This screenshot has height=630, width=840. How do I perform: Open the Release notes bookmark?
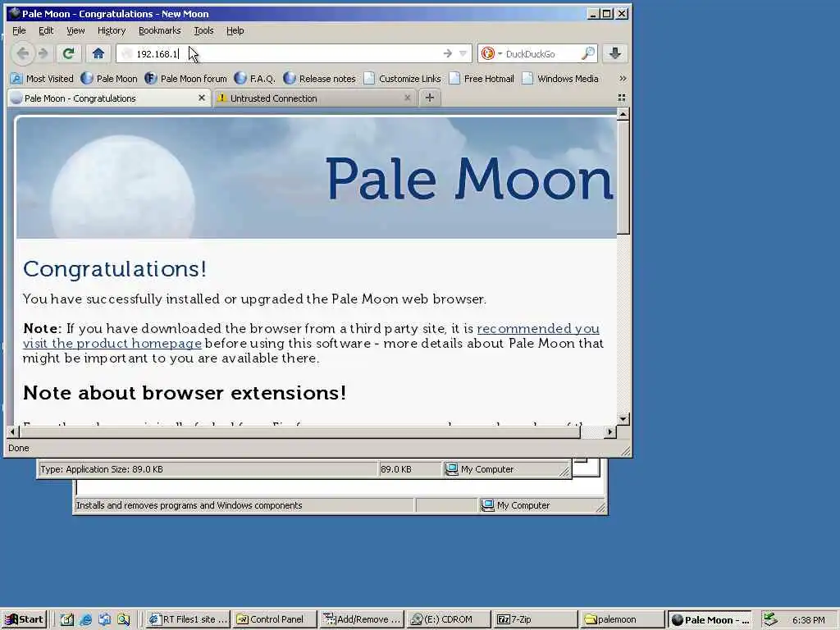click(319, 78)
